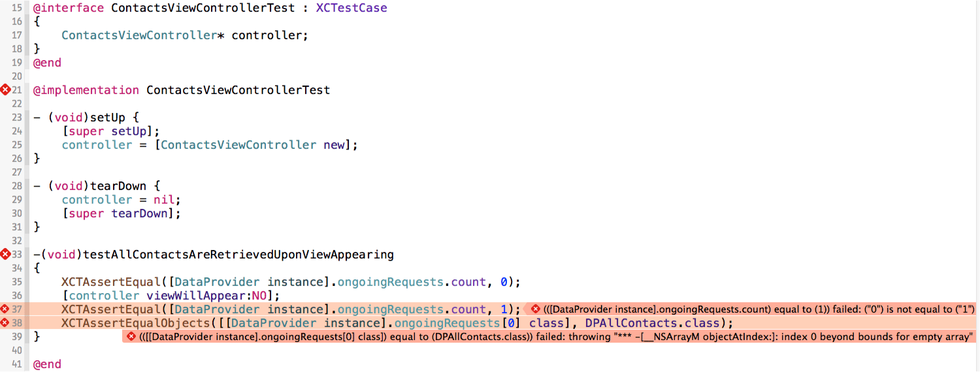Click the final @end keyword on line 41
This screenshot has height=372, width=980.
(47, 364)
